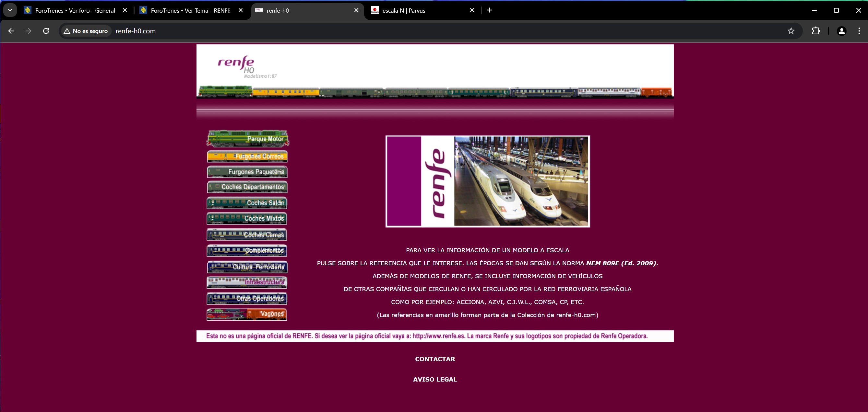Open Infraestructura section
The image size is (868, 412).
[x=247, y=282]
